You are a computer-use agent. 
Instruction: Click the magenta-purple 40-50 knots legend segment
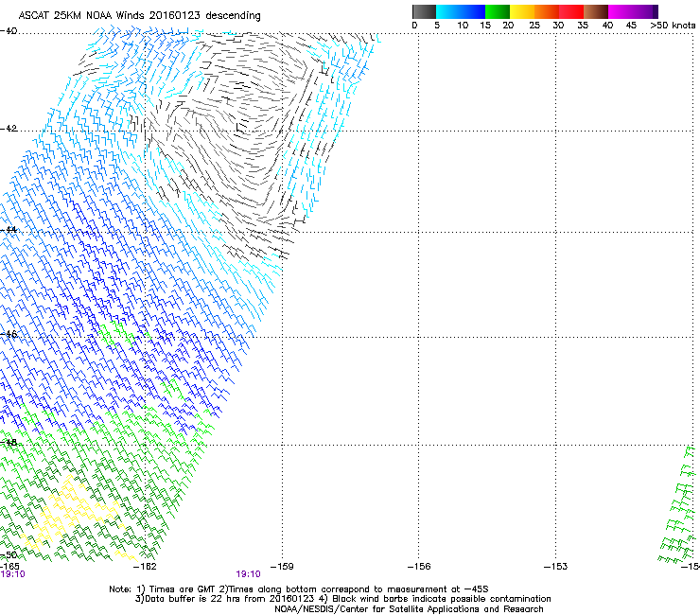click(633, 11)
